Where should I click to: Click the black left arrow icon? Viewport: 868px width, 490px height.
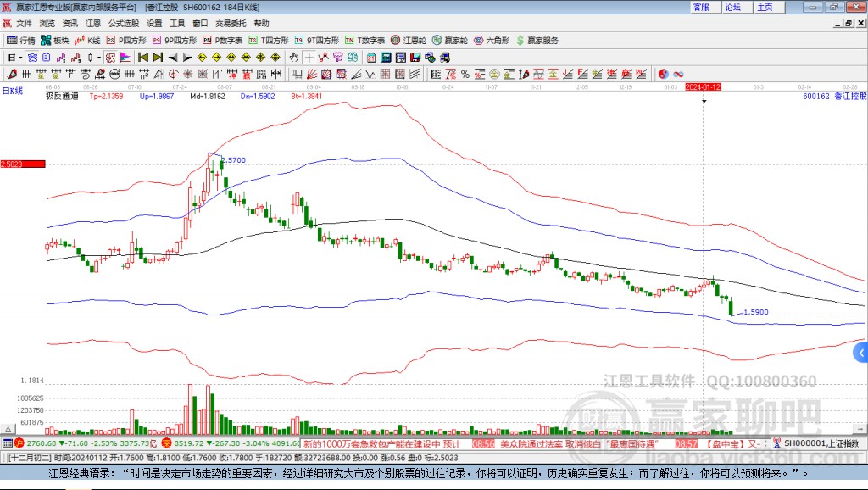(x=173, y=58)
